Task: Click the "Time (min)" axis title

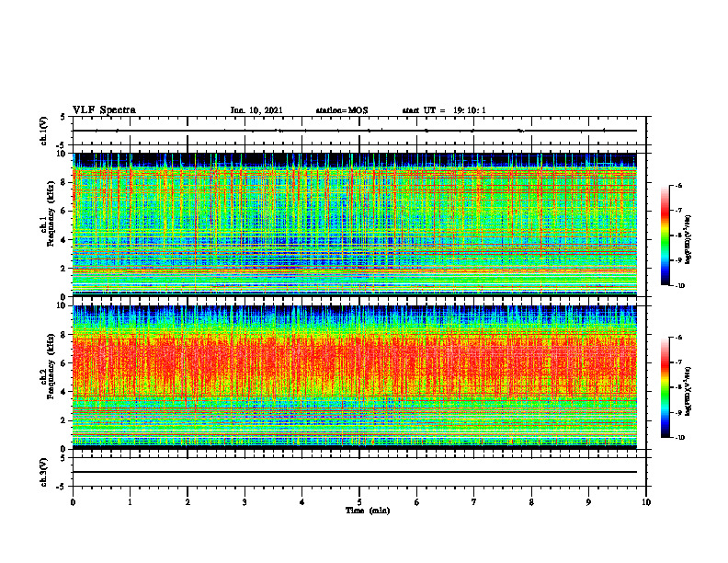Action: click(368, 511)
